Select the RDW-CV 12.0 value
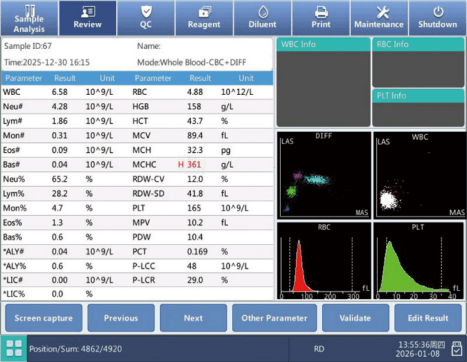 coord(195,179)
